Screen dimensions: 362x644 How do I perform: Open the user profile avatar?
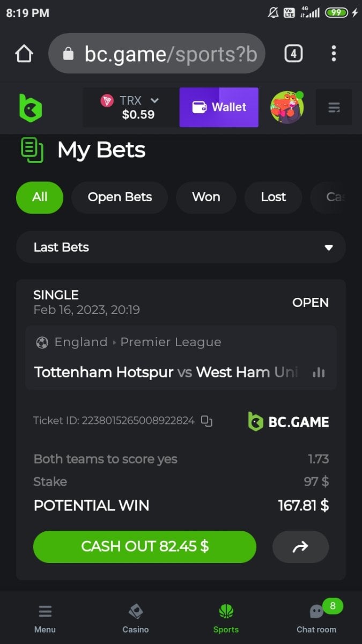click(x=287, y=107)
